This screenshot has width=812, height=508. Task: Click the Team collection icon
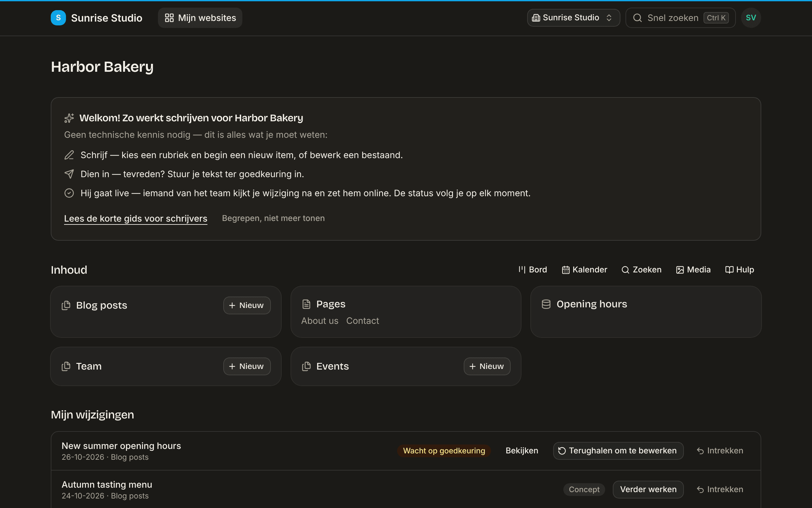click(66, 366)
